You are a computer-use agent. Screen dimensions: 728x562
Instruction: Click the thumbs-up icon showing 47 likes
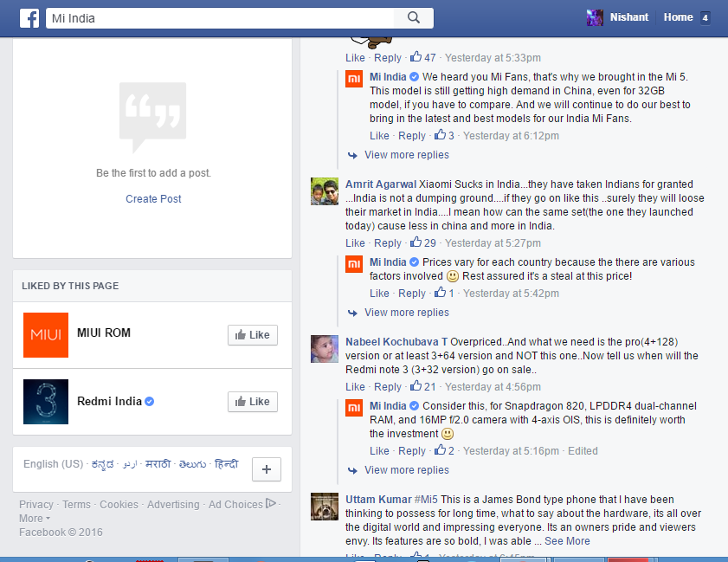[x=416, y=57]
